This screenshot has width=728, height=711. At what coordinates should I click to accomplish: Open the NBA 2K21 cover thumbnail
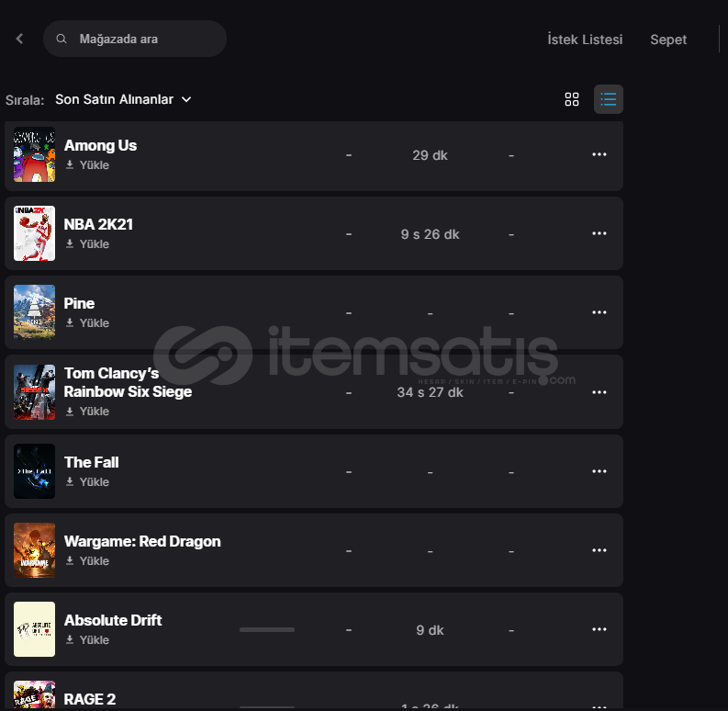click(x=34, y=233)
